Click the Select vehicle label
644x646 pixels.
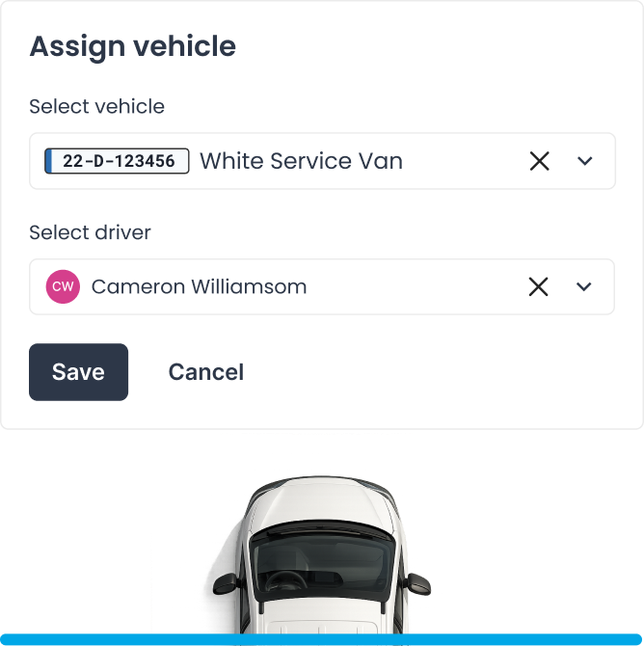[x=96, y=107]
